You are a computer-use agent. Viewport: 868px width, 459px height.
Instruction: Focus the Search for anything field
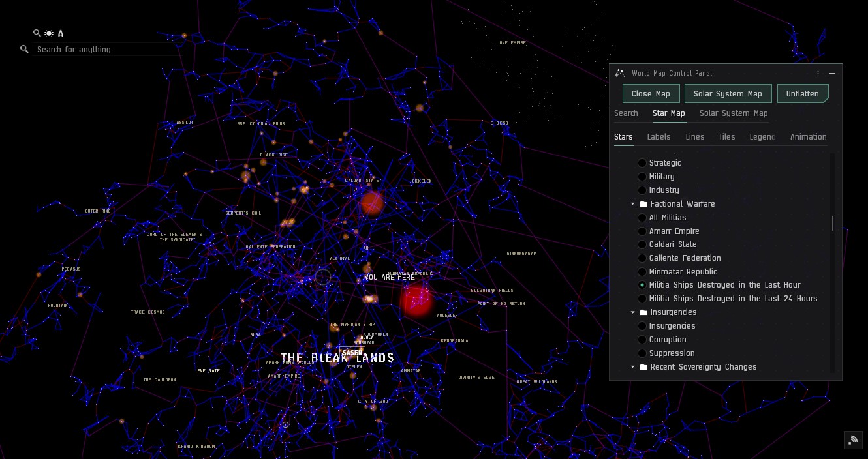tap(106, 50)
